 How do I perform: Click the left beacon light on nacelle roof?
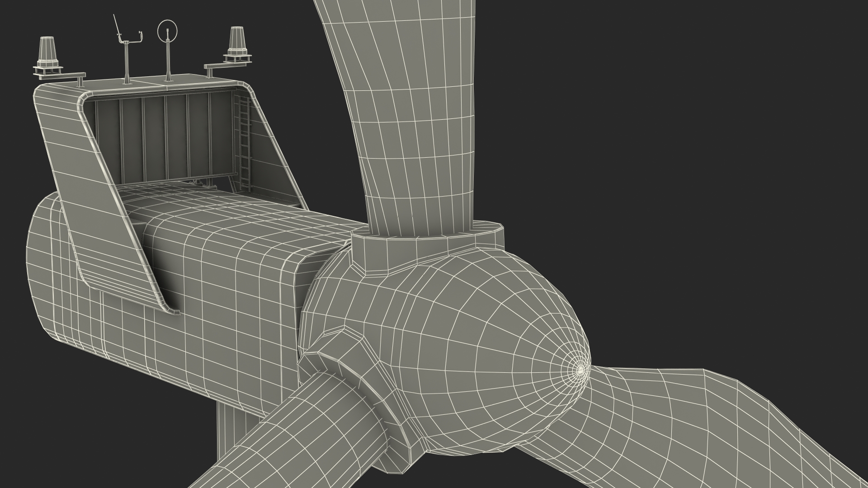click(x=47, y=51)
